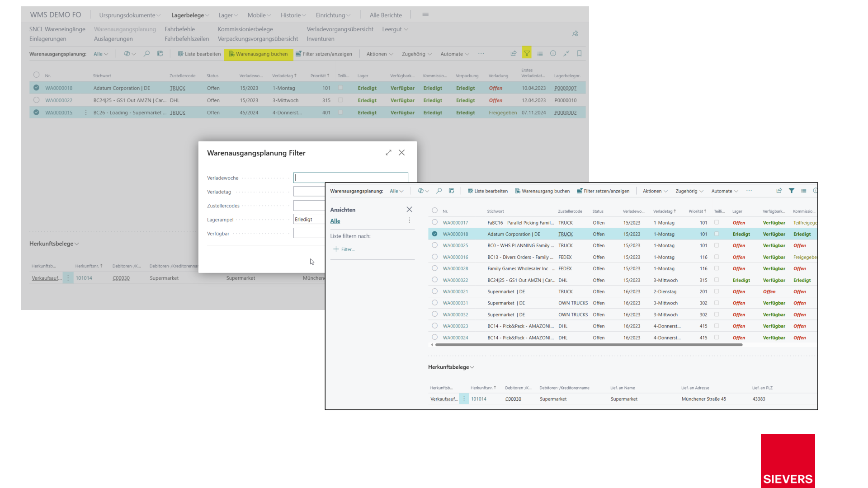
Task: Select row WA0000022 in background window
Action: [36, 100]
